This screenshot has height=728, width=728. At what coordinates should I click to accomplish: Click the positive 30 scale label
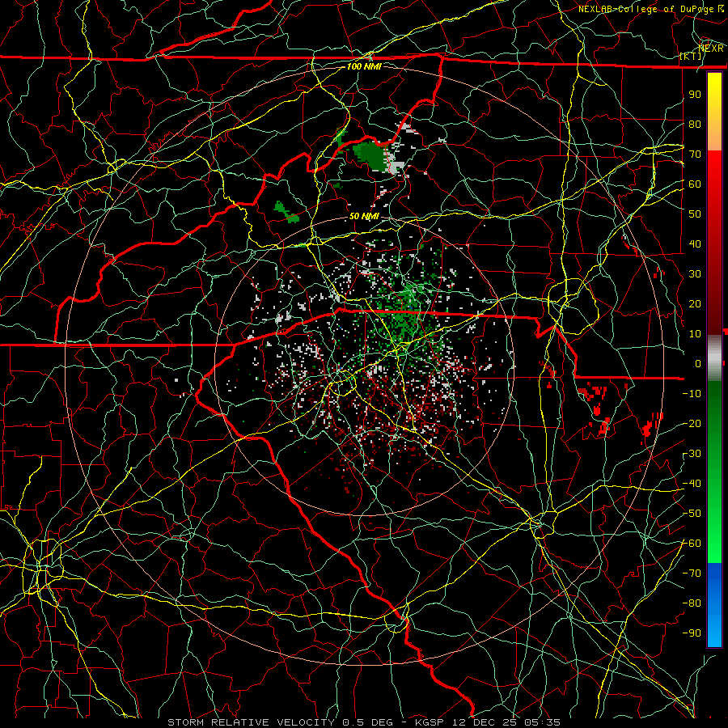[x=695, y=274]
